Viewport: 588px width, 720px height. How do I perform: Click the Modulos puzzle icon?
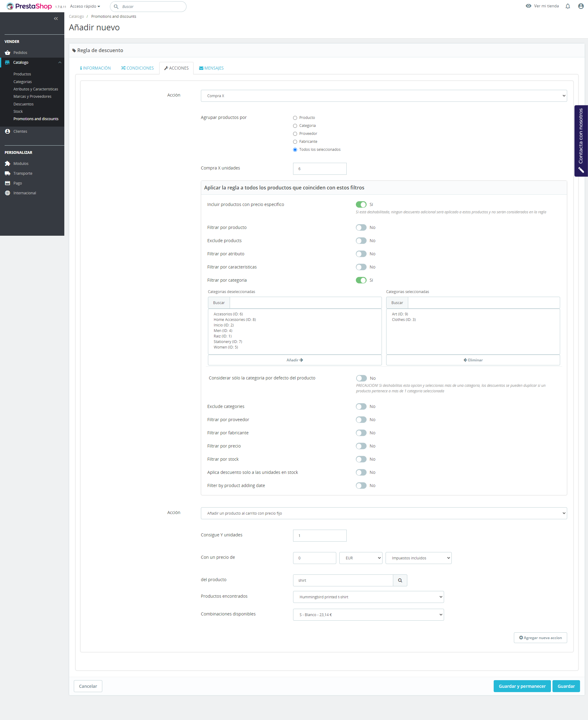coord(7,163)
